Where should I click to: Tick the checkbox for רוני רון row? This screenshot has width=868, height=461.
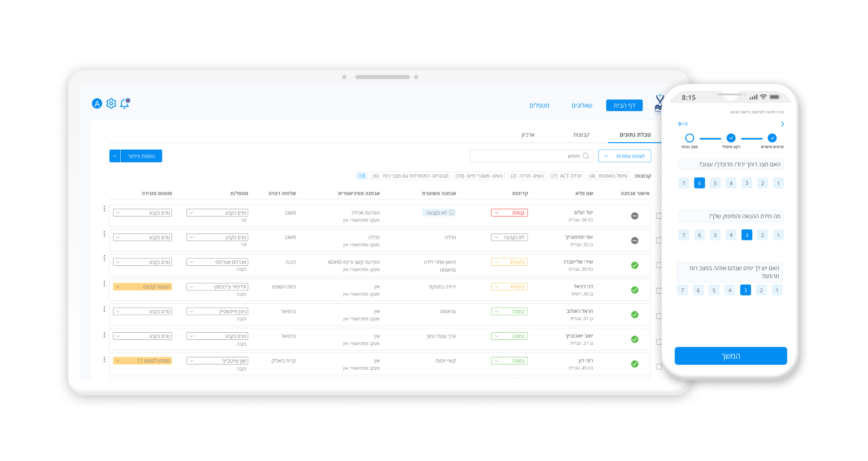(659, 367)
